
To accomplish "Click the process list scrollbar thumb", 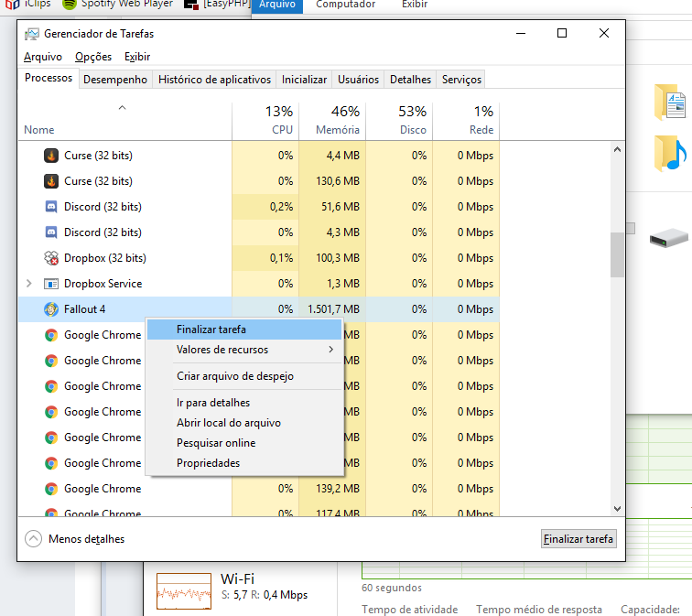I will pyautogui.click(x=617, y=255).
